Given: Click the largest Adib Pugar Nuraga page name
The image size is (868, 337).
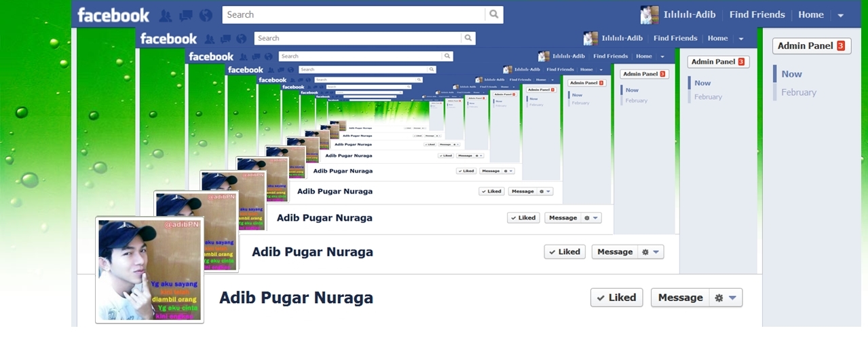Looking at the screenshot, I should pyautogui.click(x=296, y=298).
